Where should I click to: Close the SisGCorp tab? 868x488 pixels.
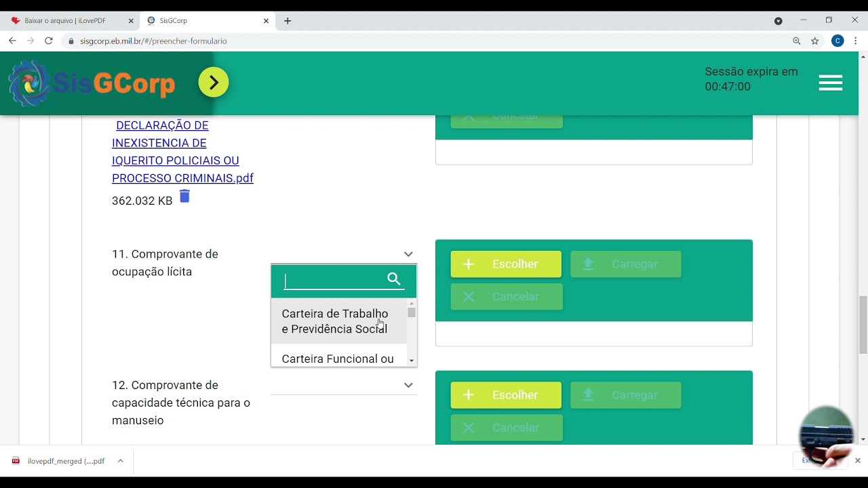pos(266,21)
